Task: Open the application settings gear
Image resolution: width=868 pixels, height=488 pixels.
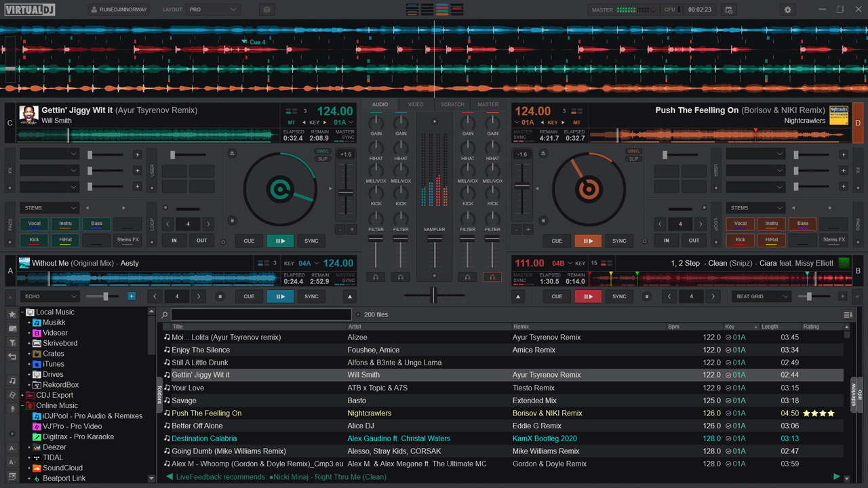Action: click(787, 9)
